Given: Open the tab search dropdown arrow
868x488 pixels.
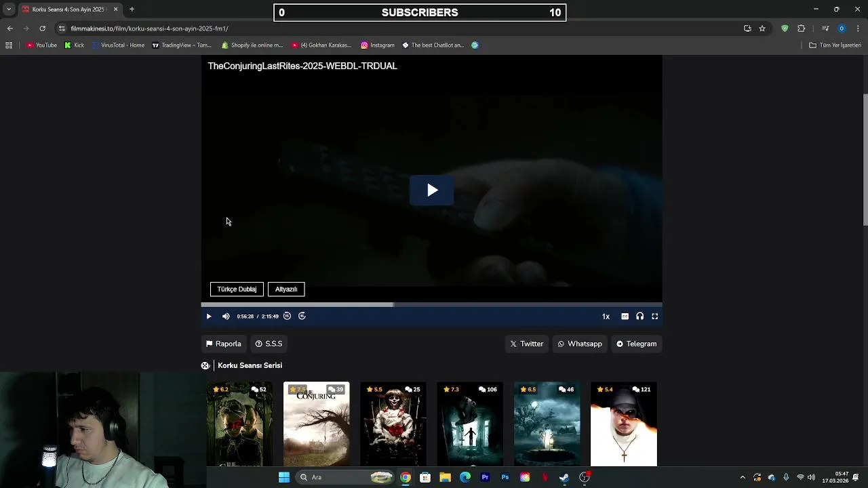Looking at the screenshot, I should [9, 9].
